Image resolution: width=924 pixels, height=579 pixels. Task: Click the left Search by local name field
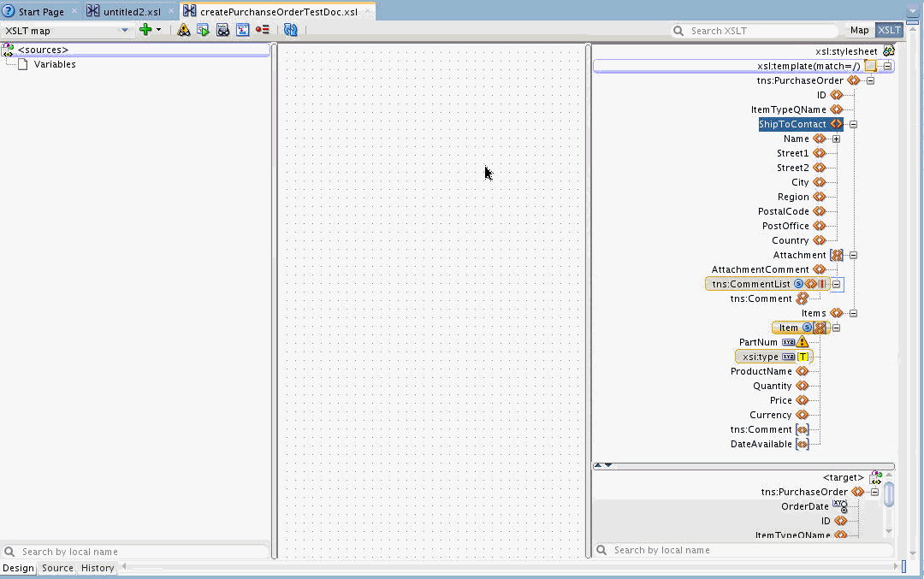coord(135,552)
